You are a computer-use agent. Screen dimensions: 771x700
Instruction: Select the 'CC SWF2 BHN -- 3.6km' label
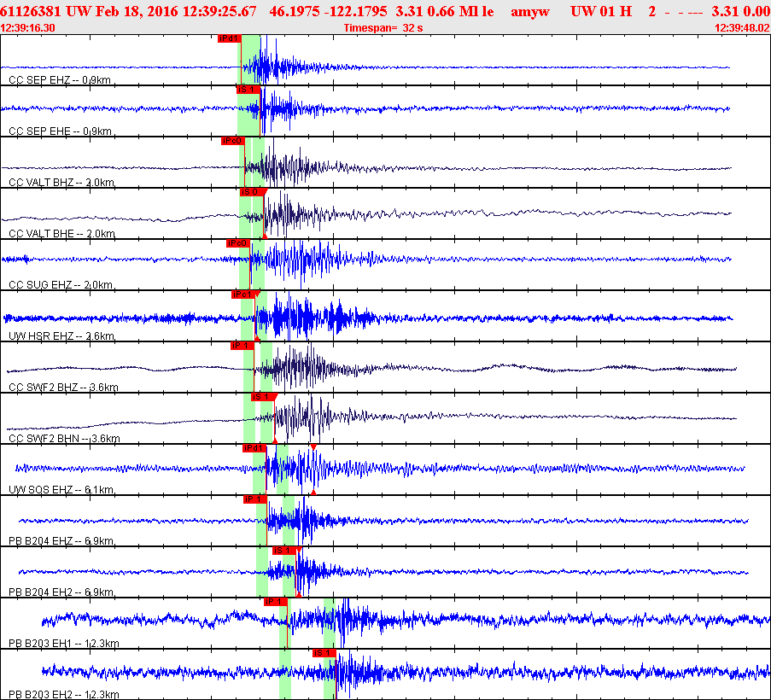64,439
